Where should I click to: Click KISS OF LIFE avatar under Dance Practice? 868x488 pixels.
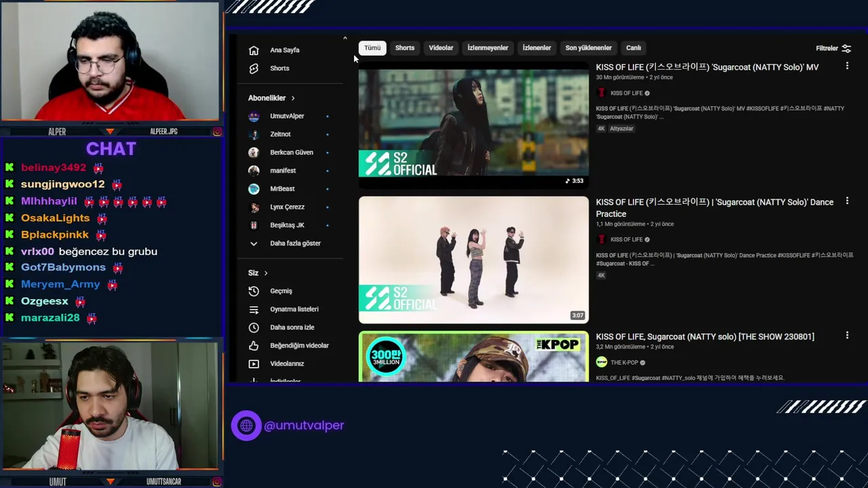(x=601, y=239)
